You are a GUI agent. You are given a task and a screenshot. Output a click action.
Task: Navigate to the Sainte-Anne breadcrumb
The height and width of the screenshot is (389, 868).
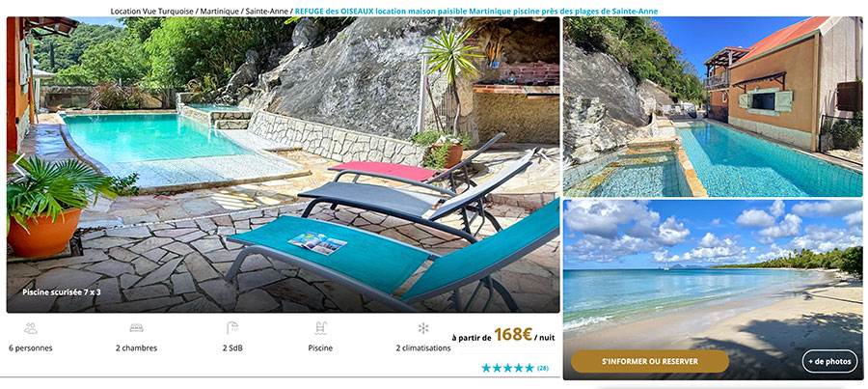click(267, 11)
